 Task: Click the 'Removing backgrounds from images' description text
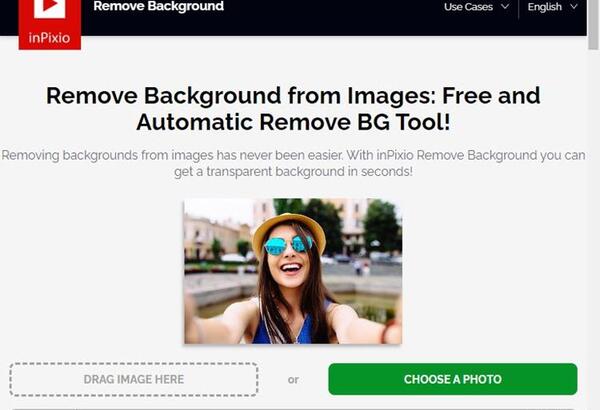[x=293, y=163]
